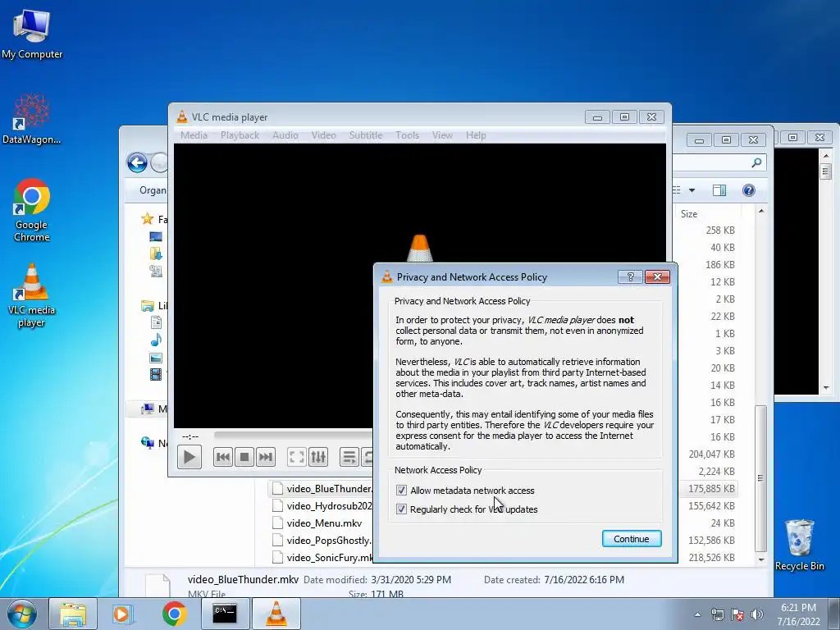This screenshot has height=630, width=840.
Task: Click Continue in privacy dialog
Action: coord(632,539)
